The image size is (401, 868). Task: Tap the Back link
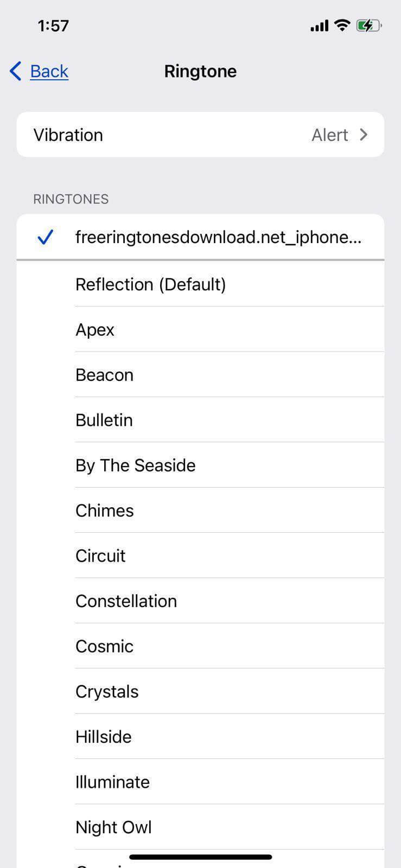[x=49, y=71]
